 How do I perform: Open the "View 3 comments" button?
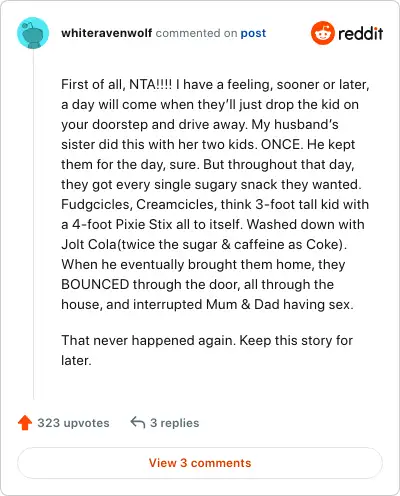tap(200, 463)
